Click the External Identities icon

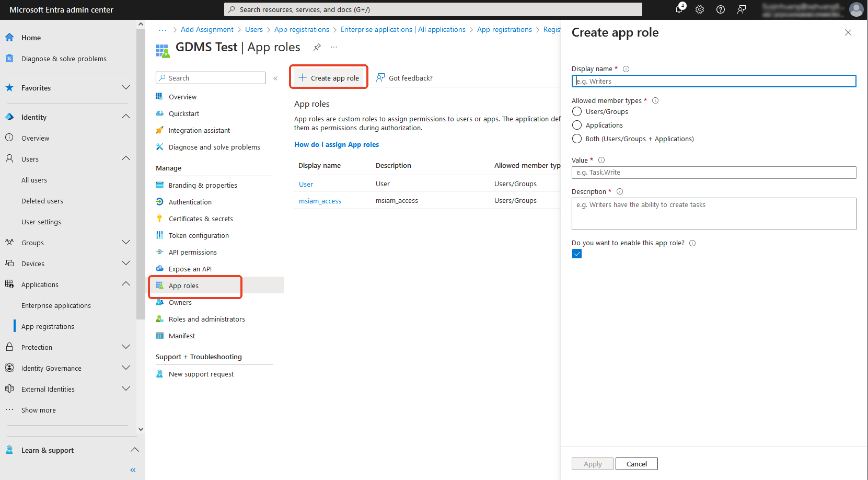pos(9,389)
